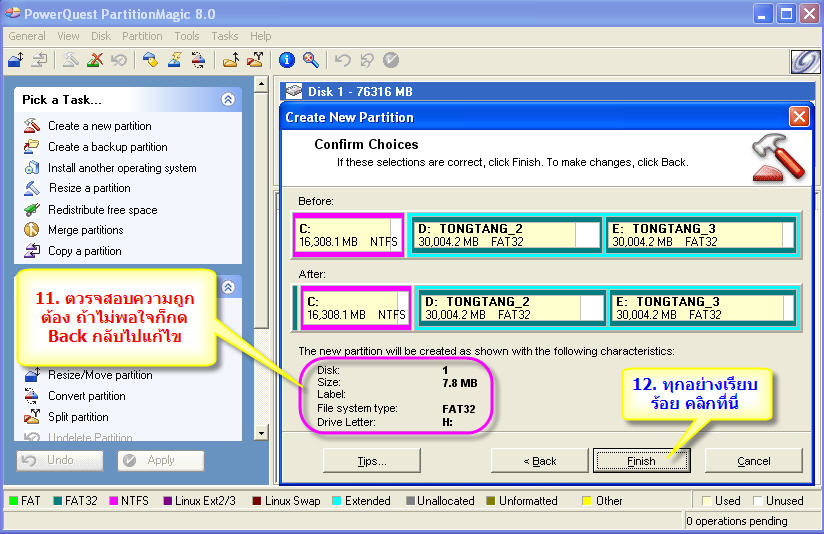Click the Create partition hammer toolbar icon
The image size is (824, 534).
[x=70, y=60]
